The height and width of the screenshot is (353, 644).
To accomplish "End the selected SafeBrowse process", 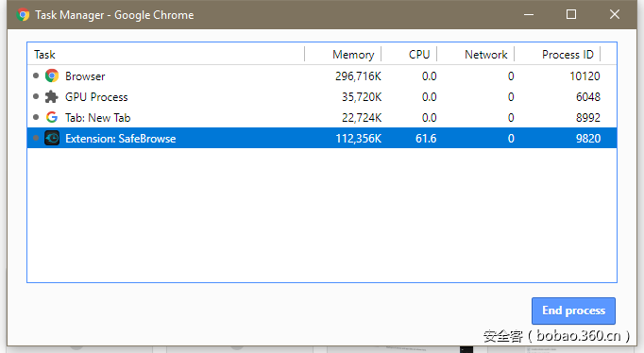I will coord(573,311).
